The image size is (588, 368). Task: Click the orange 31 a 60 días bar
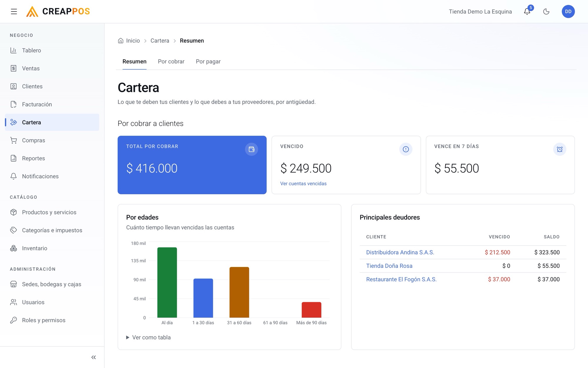coord(239,292)
